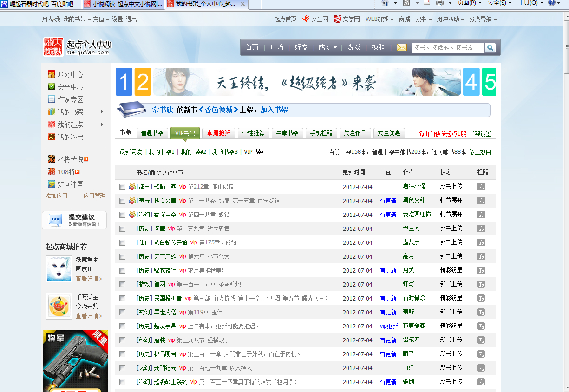Click reminder icon for 吞噬星空 row
Image resolution: width=569 pixels, height=392 pixels.
pos(481,215)
